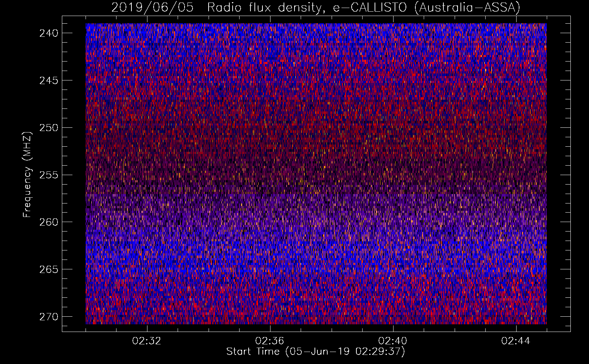Screen dimensions: 589x364
Task: Select the 265 frequency tick label
Action: coord(48,269)
